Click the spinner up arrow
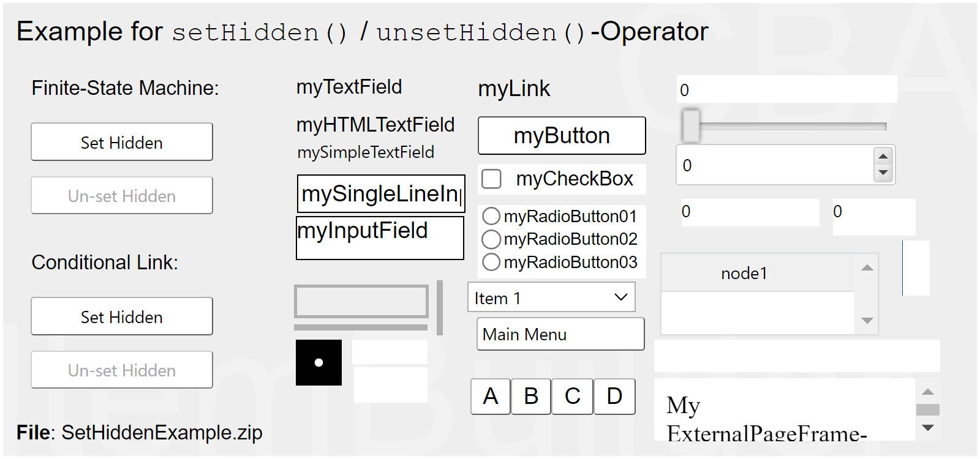 883,157
